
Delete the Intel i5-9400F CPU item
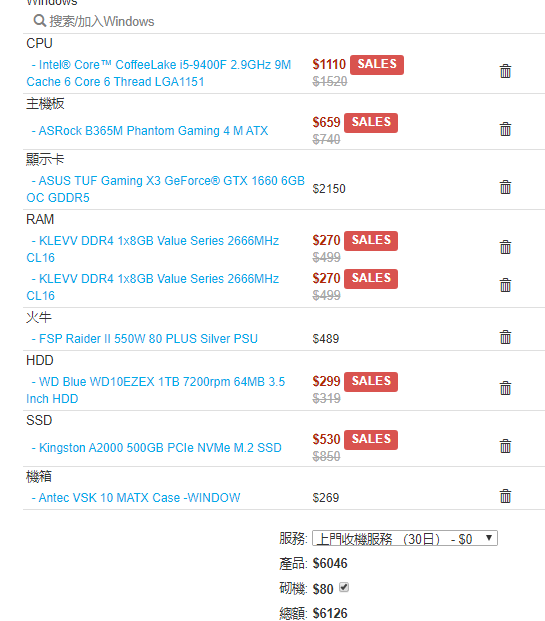[x=505, y=71]
